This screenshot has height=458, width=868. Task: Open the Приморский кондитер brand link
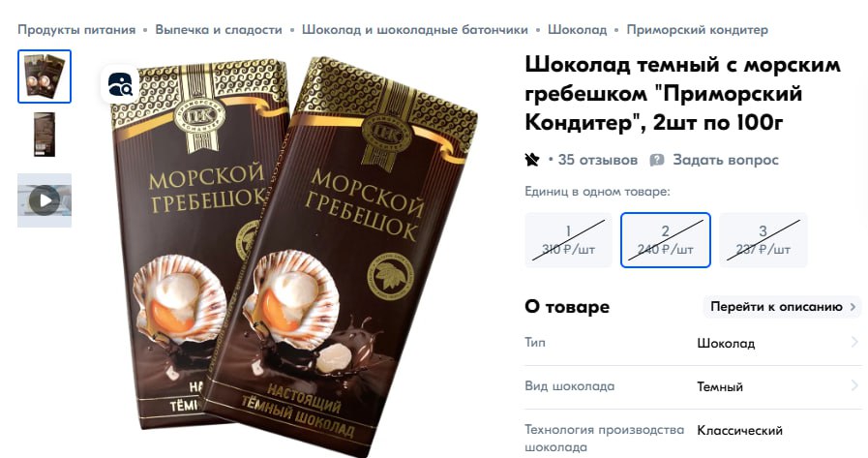[697, 30]
